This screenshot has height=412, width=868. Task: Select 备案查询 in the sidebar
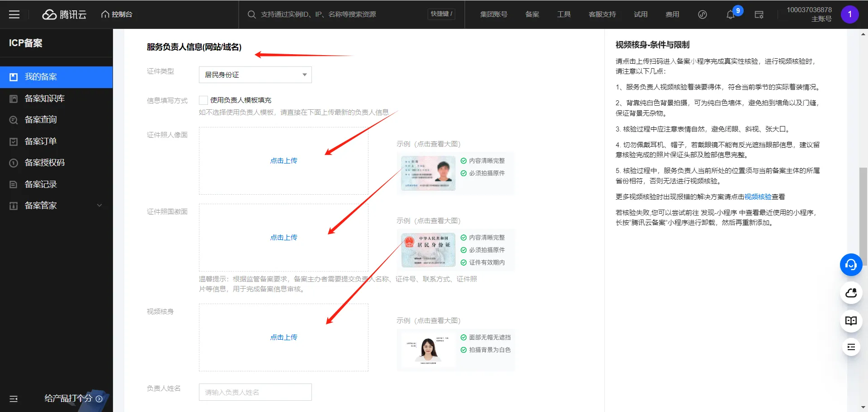click(x=41, y=120)
